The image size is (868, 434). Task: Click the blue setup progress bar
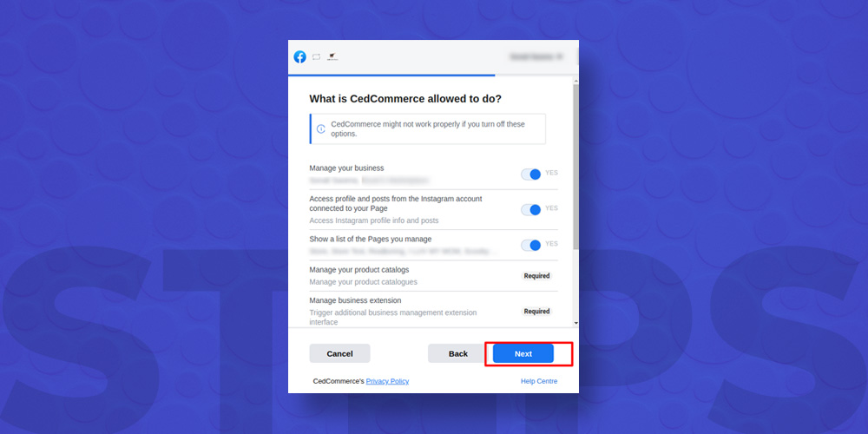(391, 76)
